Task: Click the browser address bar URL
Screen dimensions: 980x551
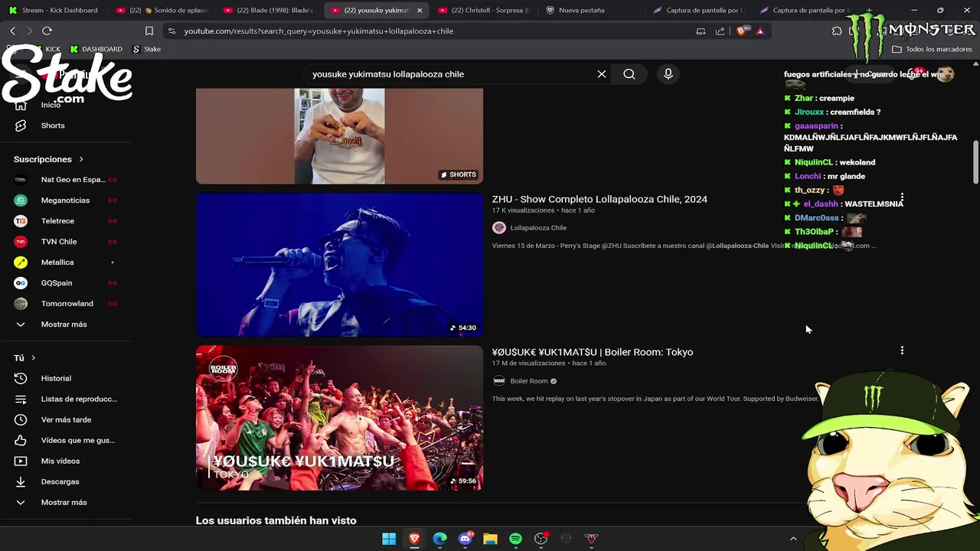Action: [318, 31]
